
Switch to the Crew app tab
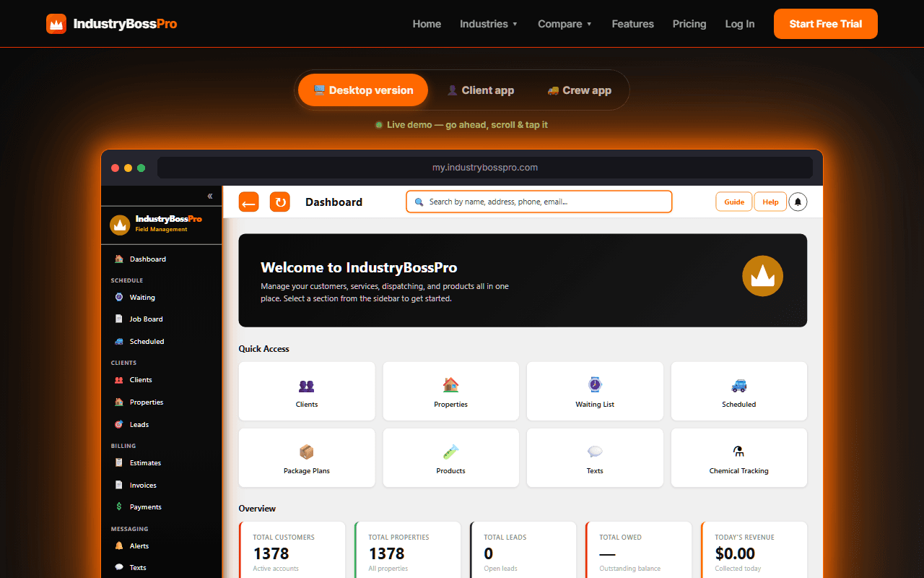[x=579, y=90]
